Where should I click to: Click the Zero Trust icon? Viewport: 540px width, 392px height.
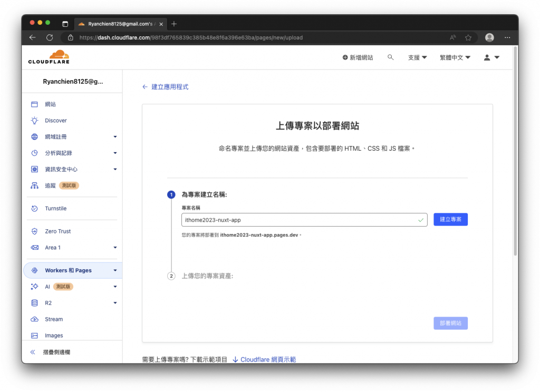34,231
